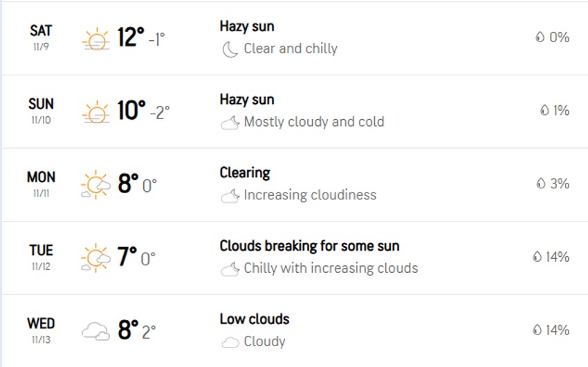Viewport: 588px width, 367px height.
Task: Click the Low clouds description for Wednesday
Action: (255, 319)
